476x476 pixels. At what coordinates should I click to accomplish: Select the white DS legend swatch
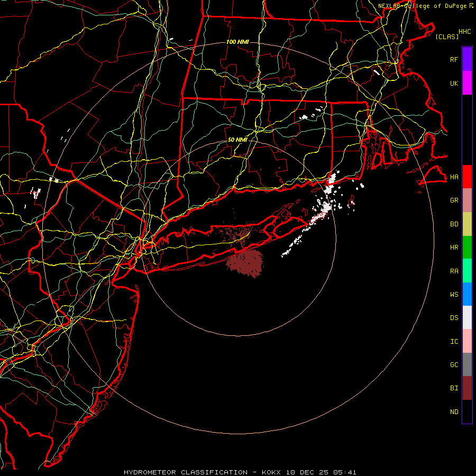pos(467,317)
